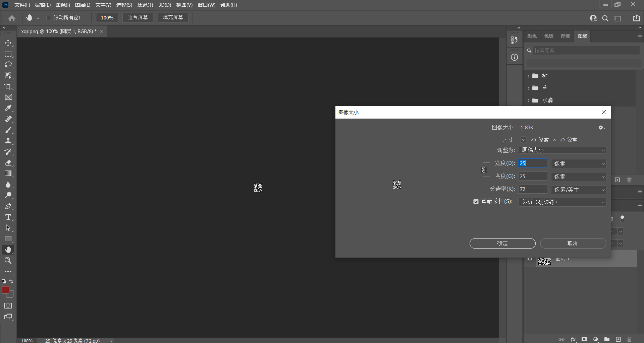This screenshot has width=644, height=343.
Task: Select the Lasso tool
Action: pos(8,65)
